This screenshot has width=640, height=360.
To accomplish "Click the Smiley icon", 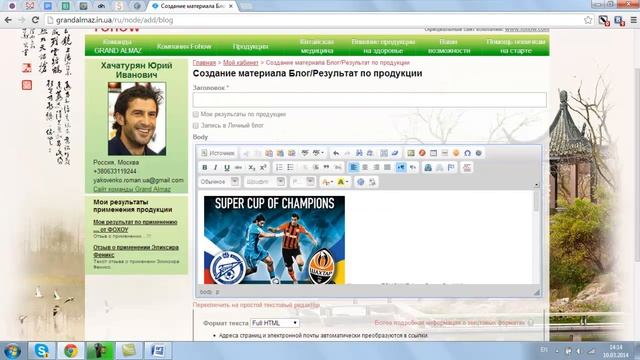I will (x=456, y=153).
